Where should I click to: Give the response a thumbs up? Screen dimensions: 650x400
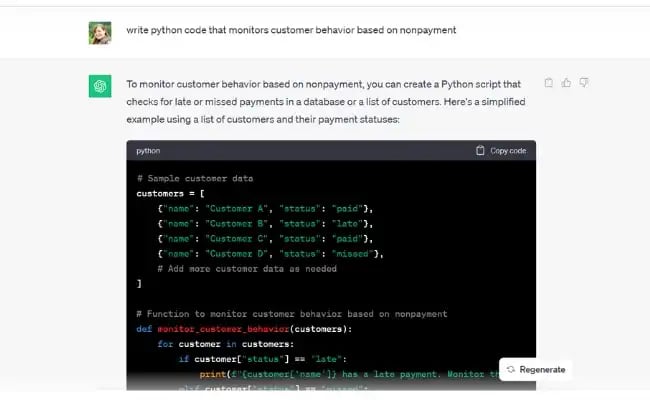(x=566, y=82)
